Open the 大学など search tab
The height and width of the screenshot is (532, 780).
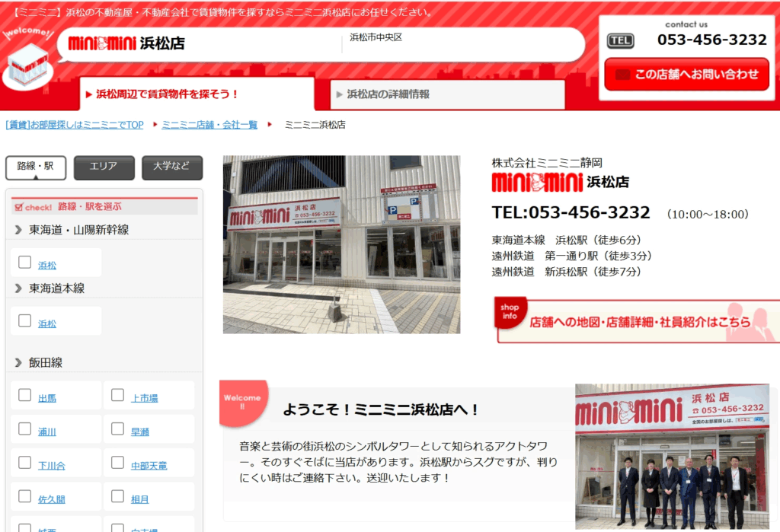tap(171, 167)
